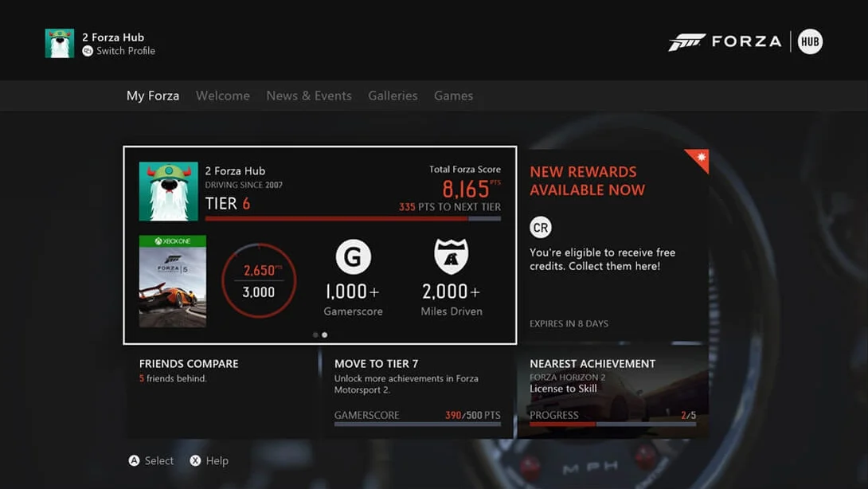Click 335 PTS TO NEXT TIER text
Screen dimensions: 868x489
449,207
